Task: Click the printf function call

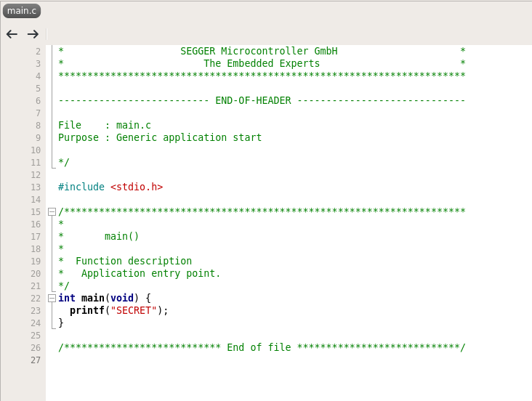Action: [86, 310]
